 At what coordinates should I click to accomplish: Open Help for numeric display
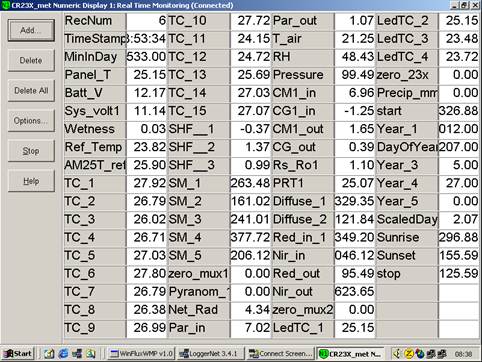coord(31,181)
